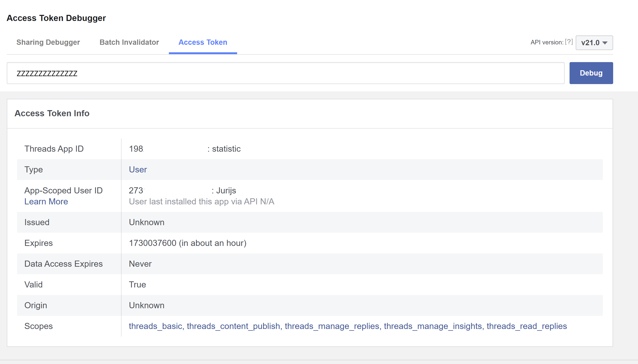Click the Data Access Expires value 'Never'
Screen dimensions: 638x364
140,264
